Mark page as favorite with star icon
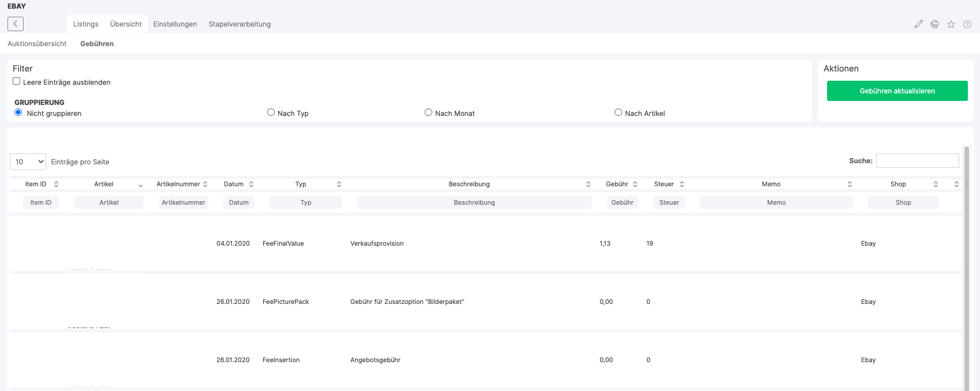The image size is (980, 391). pyautogui.click(x=951, y=24)
